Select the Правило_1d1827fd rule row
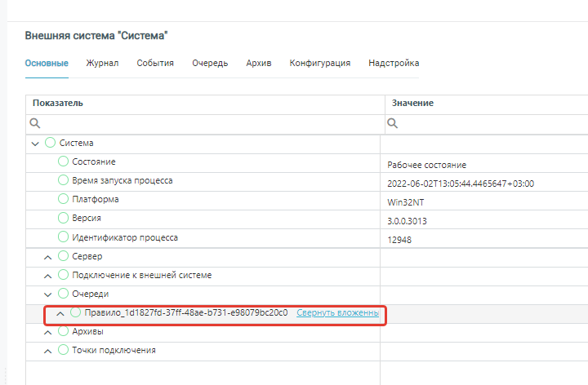588x385 pixels. tap(186, 312)
